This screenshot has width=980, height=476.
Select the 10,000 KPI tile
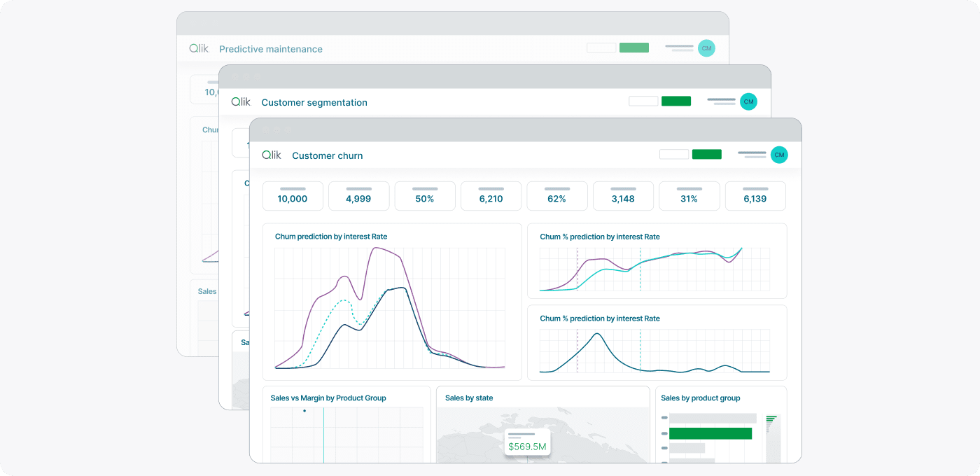(293, 197)
